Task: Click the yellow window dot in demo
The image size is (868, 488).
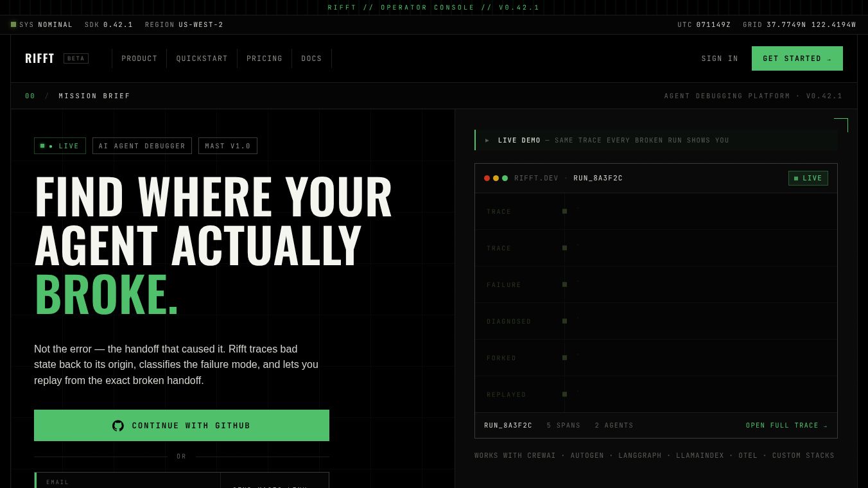Action: click(496, 178)
